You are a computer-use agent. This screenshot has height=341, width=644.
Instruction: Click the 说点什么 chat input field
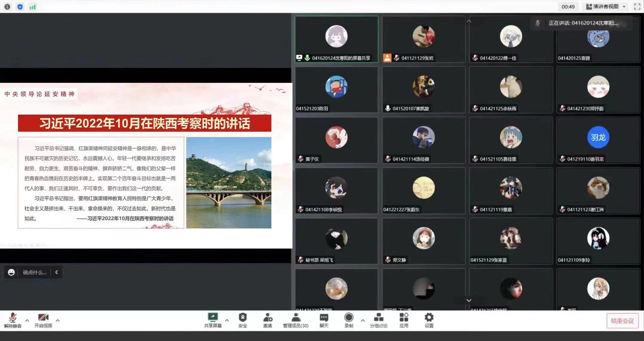click(x=35, y=272)
